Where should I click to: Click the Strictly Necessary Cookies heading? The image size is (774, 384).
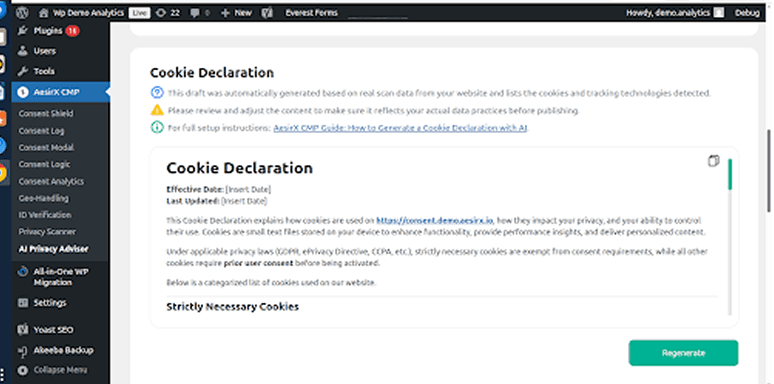click(x=232, y=307)
